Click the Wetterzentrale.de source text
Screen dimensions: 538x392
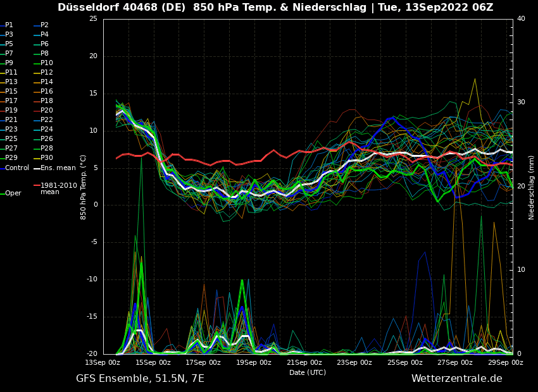tap(456, 379)
